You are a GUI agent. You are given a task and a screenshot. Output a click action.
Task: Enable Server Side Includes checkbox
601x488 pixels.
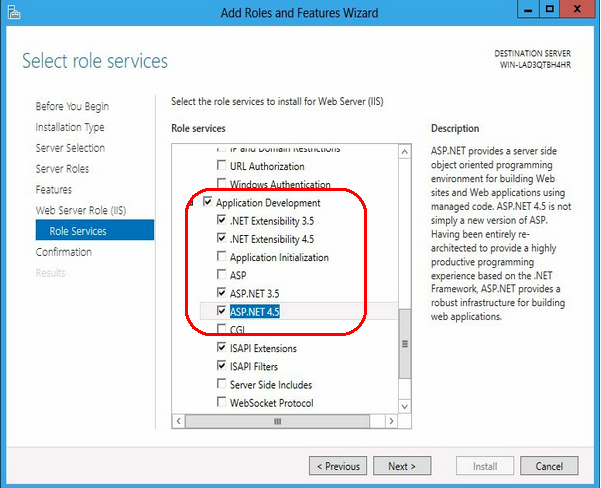(222, 383)
